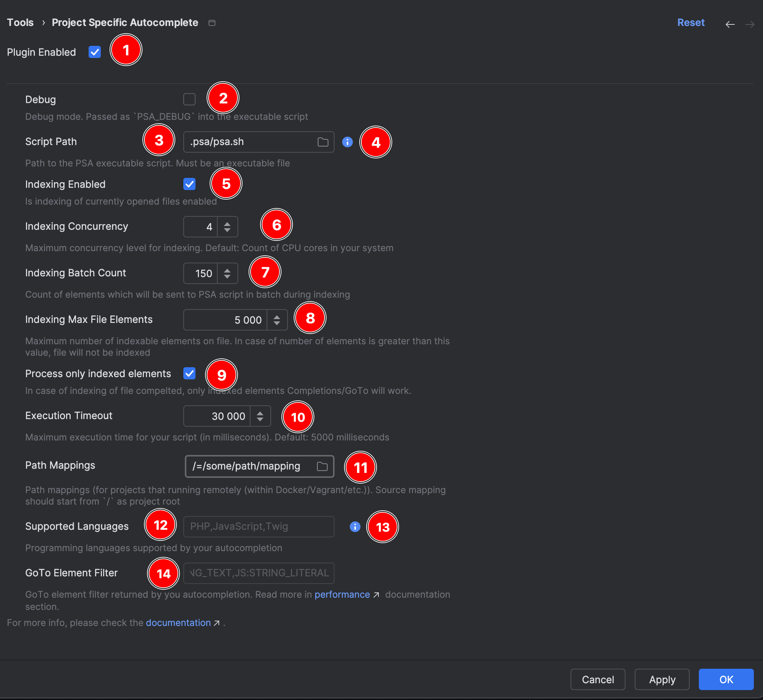This screenshot has height=700, width=763.
Task: Go back using the left arrow
Action: 730,24
